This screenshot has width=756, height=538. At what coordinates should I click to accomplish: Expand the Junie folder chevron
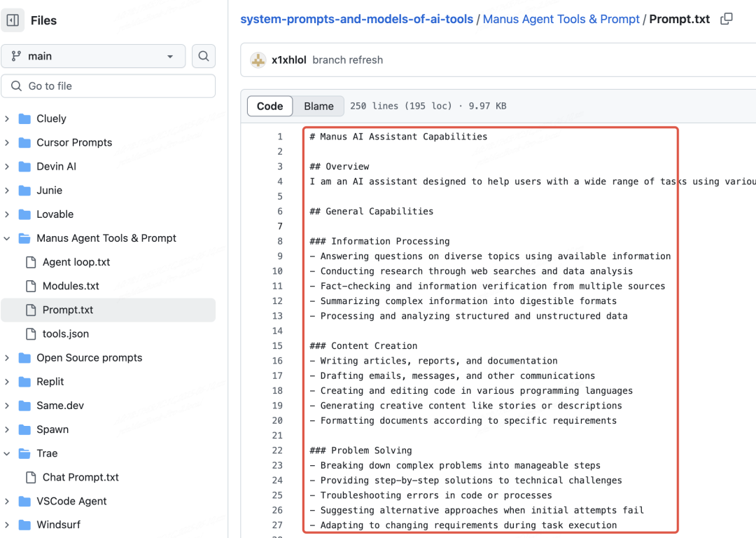7,190
